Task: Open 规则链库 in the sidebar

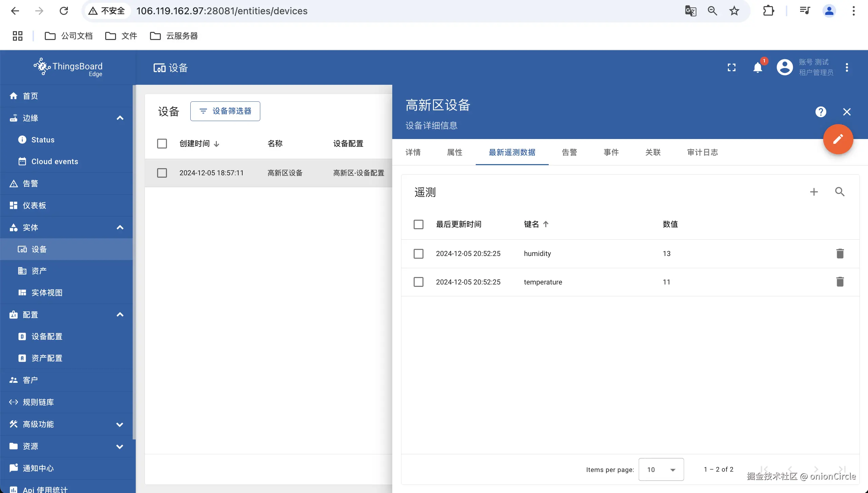Action: pyautogui.click(x=38, y=402)
